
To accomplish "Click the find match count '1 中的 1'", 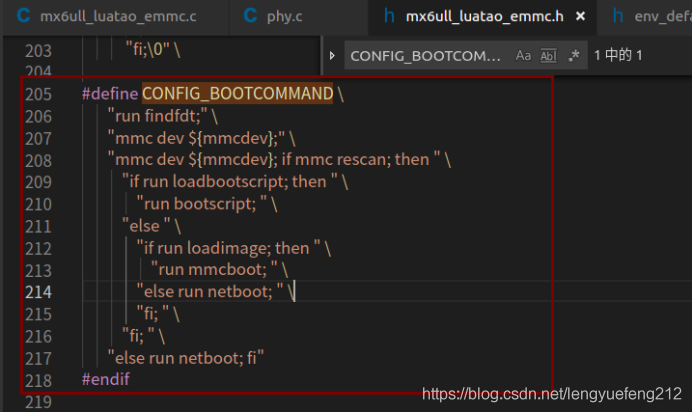I will [618, 56].
